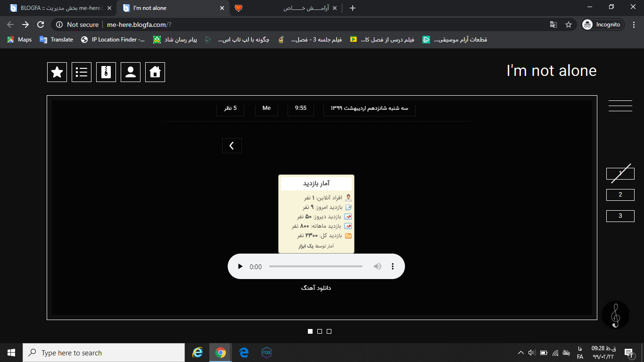Click the star favorites icon

pyautogui.click(x=57, y=72)
